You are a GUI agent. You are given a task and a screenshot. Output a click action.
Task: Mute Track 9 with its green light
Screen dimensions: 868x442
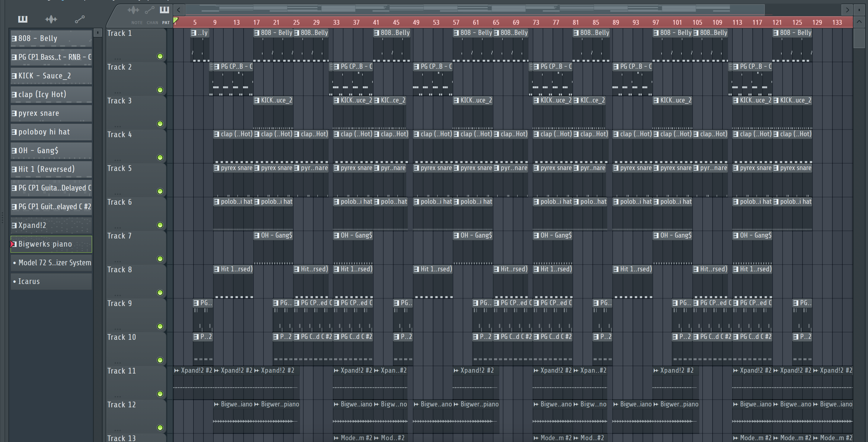(x=160, y=326)
